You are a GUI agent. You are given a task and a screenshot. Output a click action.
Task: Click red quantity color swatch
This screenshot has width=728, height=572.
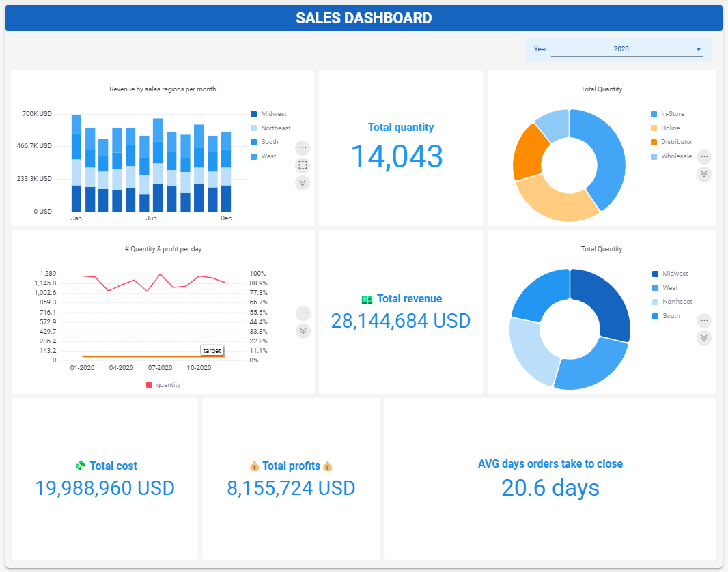pyautogui.click(x=149, y=384)
